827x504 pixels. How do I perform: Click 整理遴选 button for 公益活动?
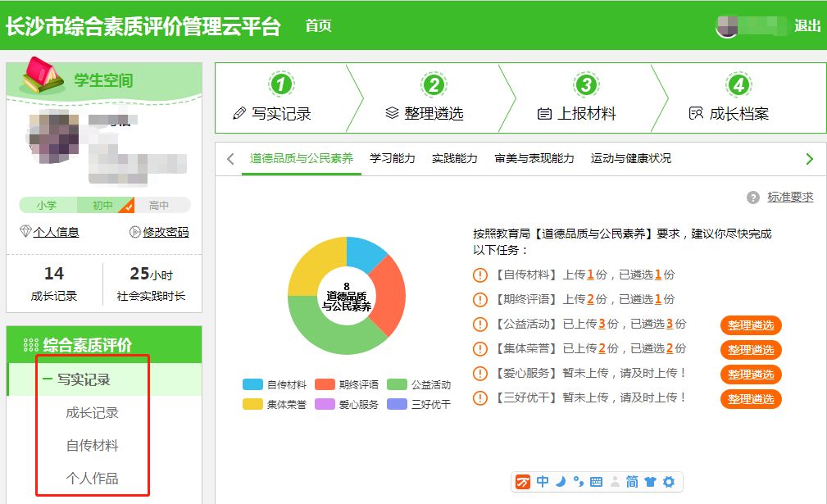[750, 325]
